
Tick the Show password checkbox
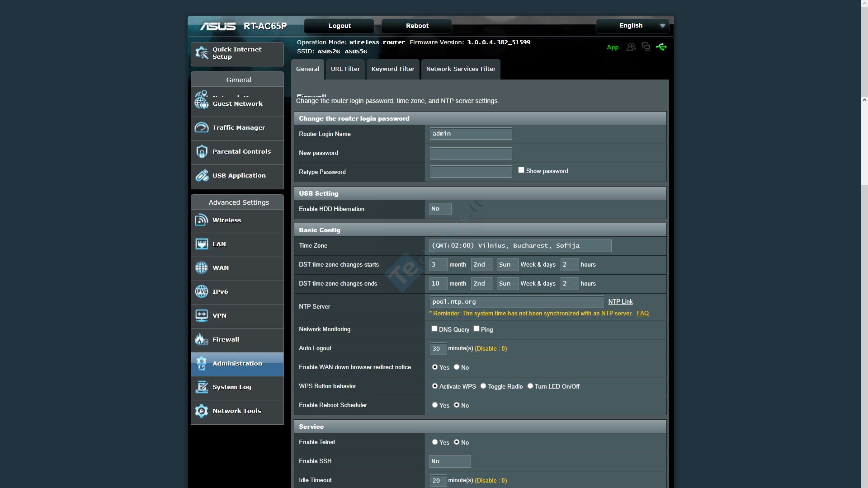point(521,170)
